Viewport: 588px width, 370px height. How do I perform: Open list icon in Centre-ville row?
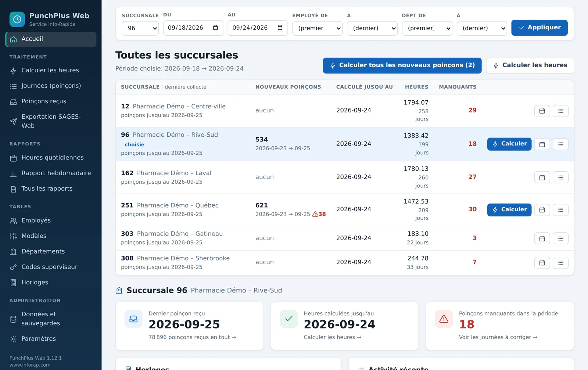(x=561, y=111)
